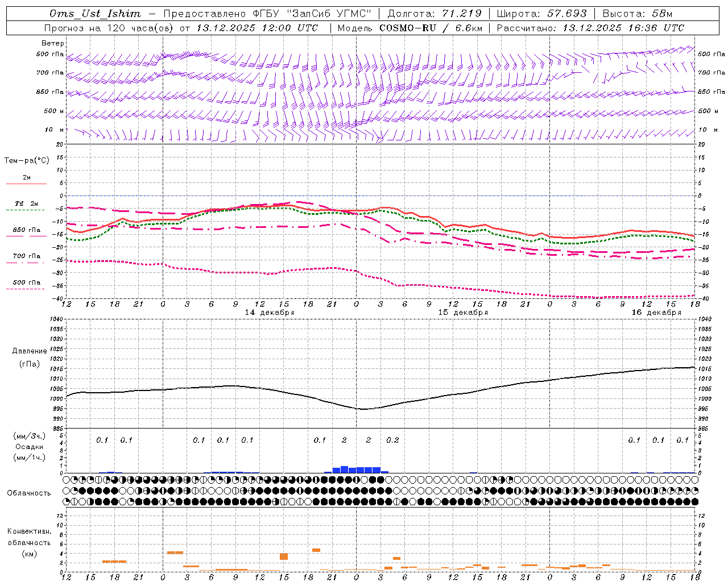The width and height of the screenshot is (728, 582).
Task: Select the latitude value 57.693
Action: click(566, 14)
